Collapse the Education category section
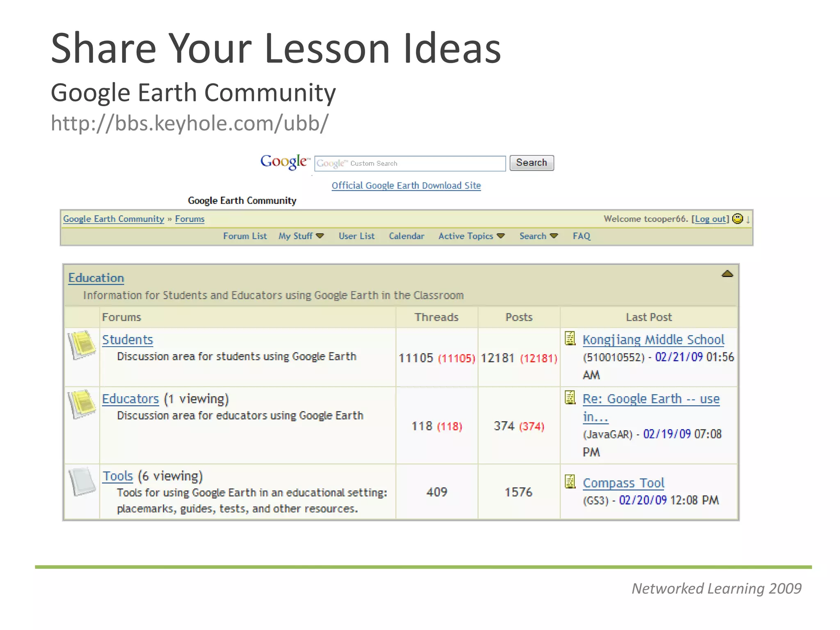 click(727, 274)
